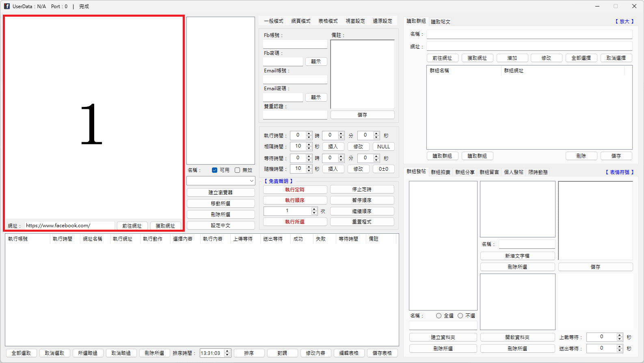The image size is (644, 363).
Task: Open the 視窗設定 tab
Action: click(355, 21)
